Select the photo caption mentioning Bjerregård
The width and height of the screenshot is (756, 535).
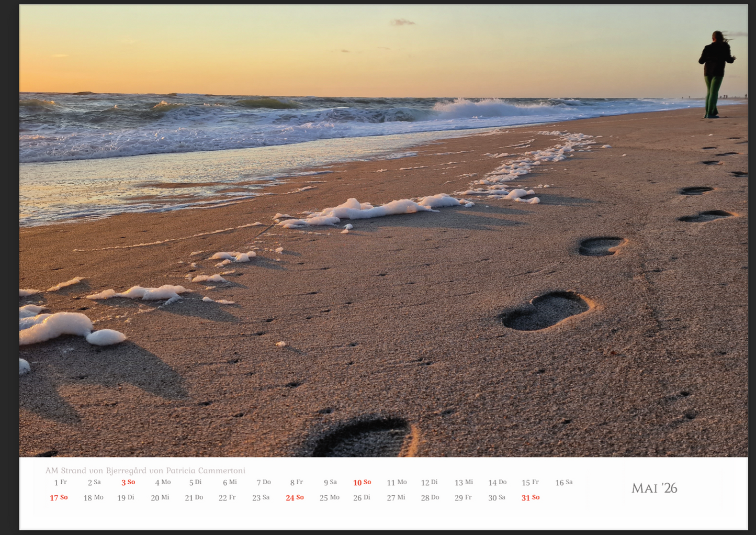coord(145,471)
